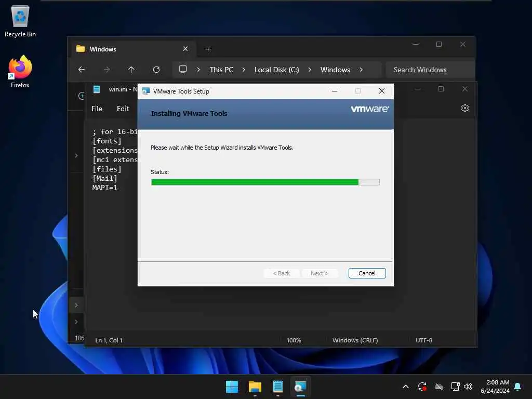Open the Recycle Bin desktop icon
The width and height of the screenshot is (532, 399).
click(x=20, y=21)
